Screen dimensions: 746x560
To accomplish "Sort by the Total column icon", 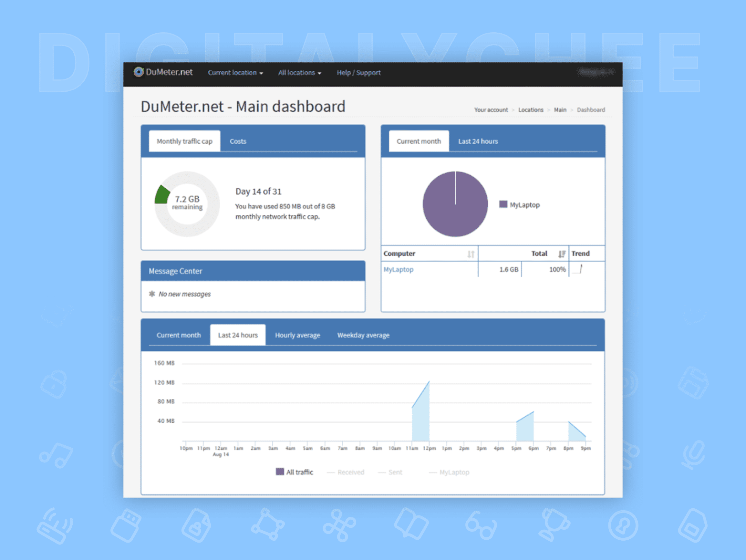I will (562, 254).
